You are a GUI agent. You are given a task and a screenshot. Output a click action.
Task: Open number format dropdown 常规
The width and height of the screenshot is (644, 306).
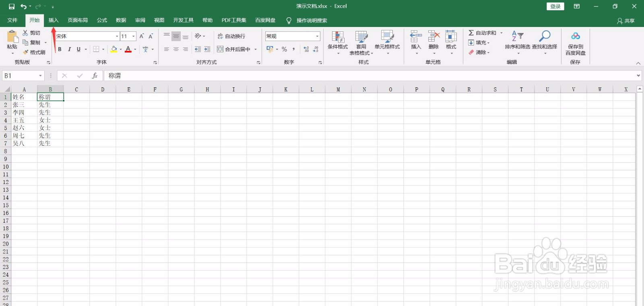pos(317,36)
